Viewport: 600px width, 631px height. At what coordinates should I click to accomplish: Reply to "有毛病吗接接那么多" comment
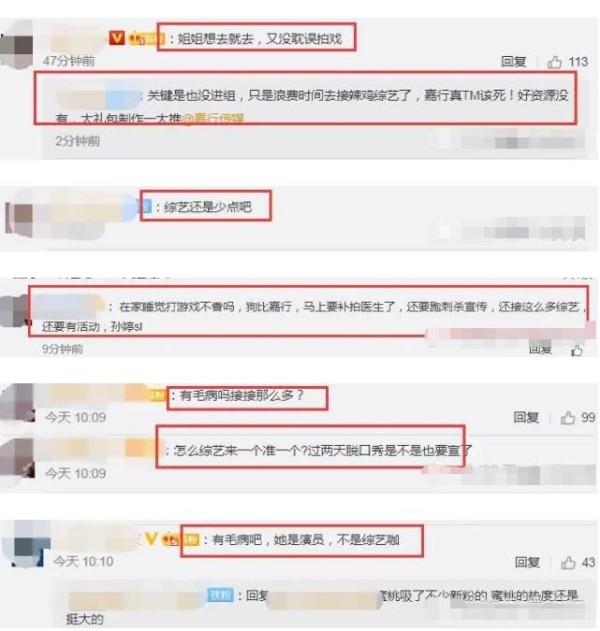pyautogui.click(x=526, y=417)
